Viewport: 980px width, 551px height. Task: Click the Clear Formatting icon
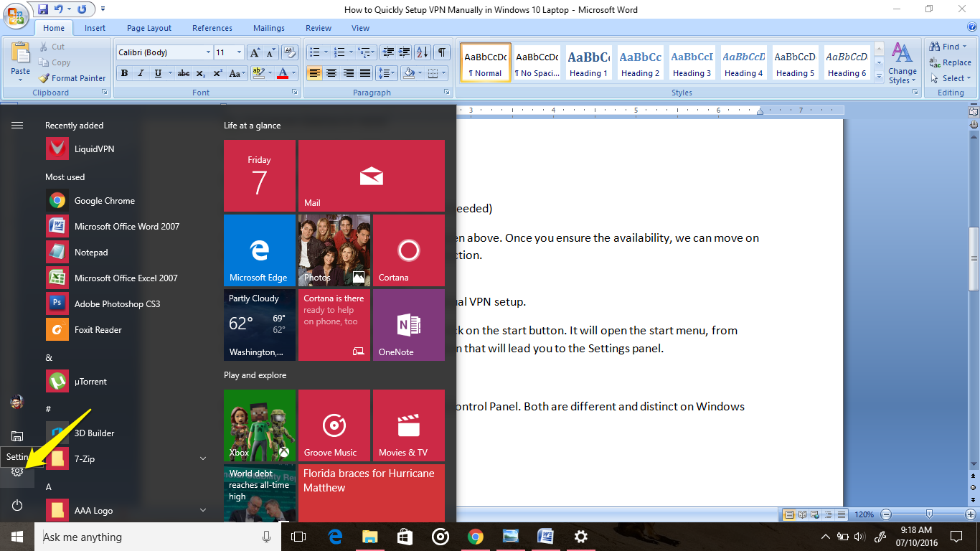290,52
